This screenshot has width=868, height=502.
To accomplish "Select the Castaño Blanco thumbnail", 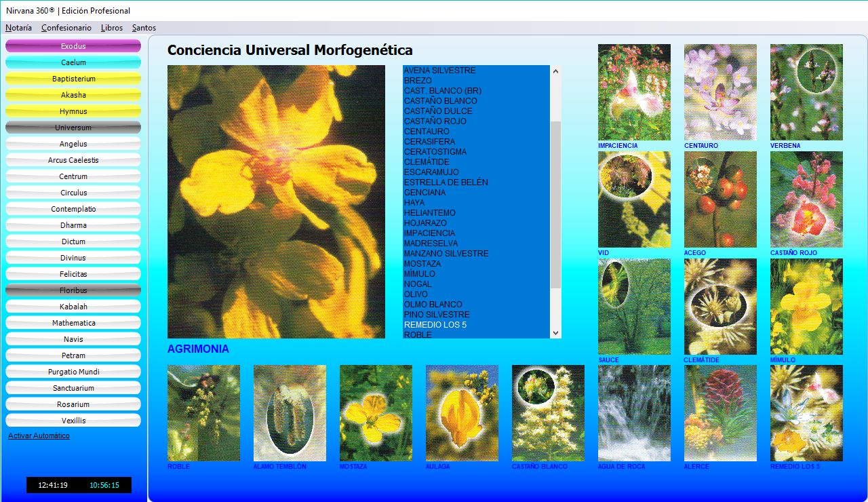I will pos(548,413).
